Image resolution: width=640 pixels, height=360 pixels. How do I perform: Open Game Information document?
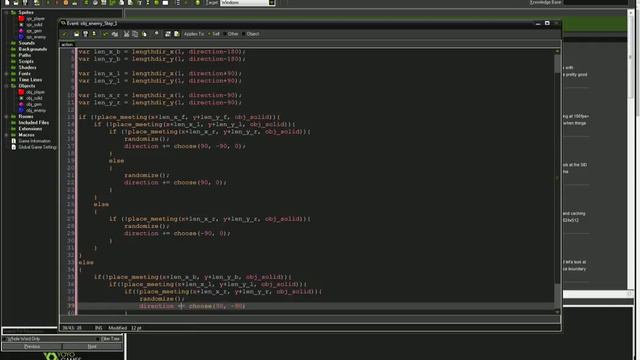(x=34, y=141)
